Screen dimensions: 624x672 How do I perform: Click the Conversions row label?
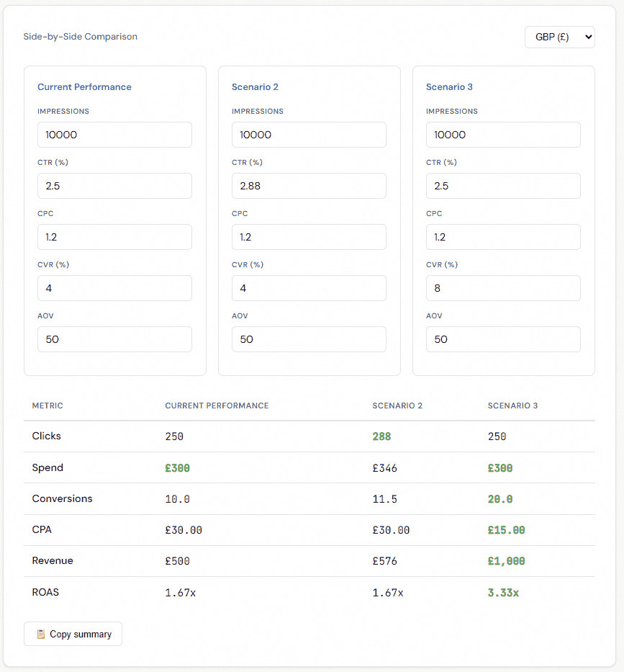[x=62, y=498]
